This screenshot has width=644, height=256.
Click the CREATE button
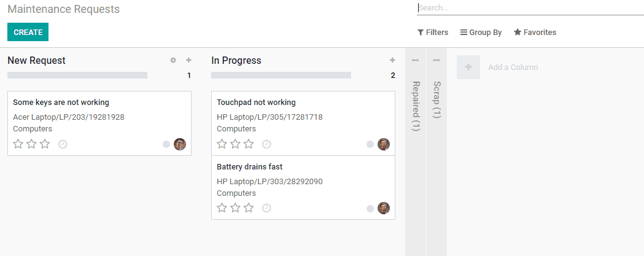click(x=28, y=32)
